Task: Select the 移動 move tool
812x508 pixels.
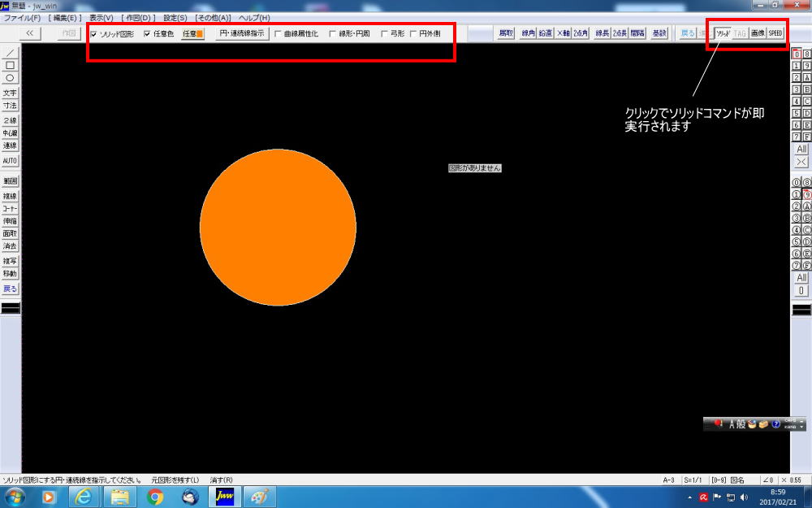Action: point(10,273)
